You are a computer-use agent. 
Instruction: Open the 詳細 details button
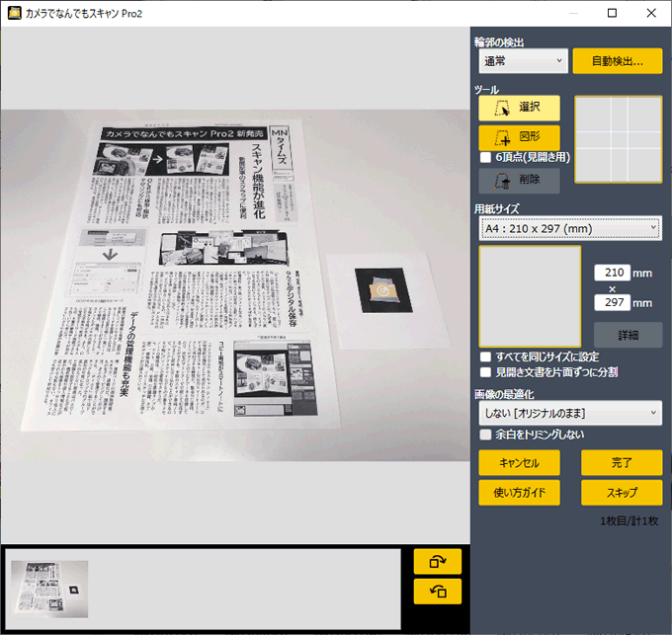pos(628,335)
